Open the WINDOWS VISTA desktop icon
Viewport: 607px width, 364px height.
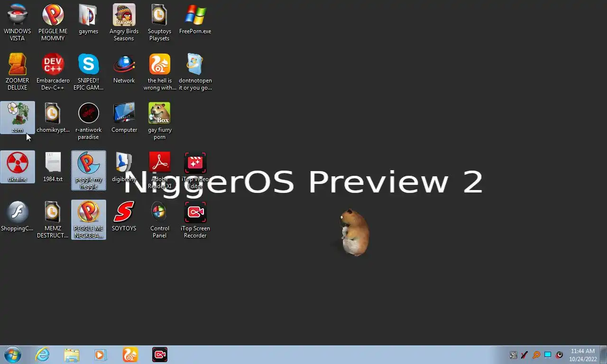pos(18,22)
